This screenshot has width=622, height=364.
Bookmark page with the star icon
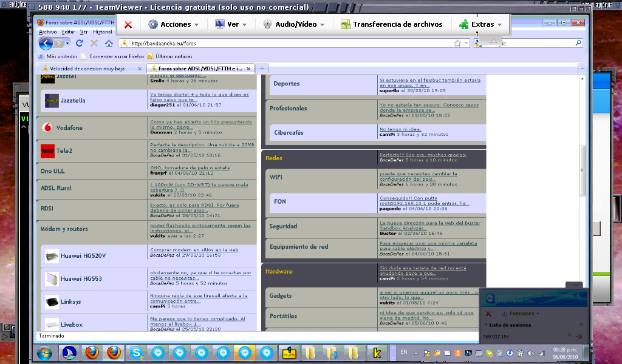(x=457, y=44)
